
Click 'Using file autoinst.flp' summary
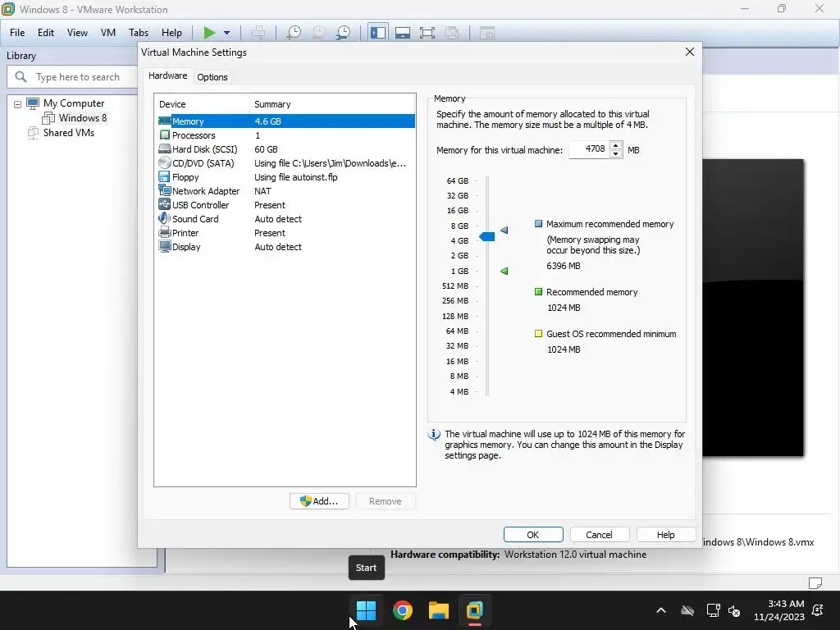[x=295, y=177]
